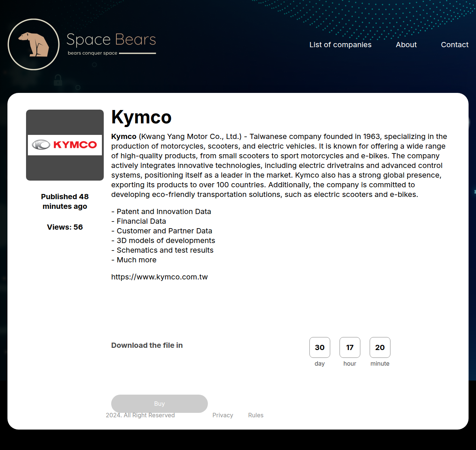Click the 20 minute countdown box
Screen dimensions: 476x450
pos(380,347)
